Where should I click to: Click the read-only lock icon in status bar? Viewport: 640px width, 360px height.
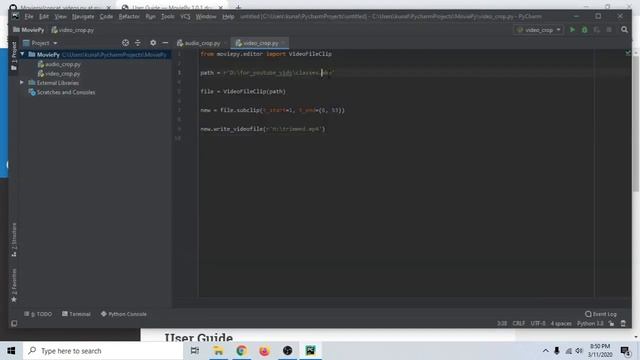pyautogui.click(x=611, y=324)
